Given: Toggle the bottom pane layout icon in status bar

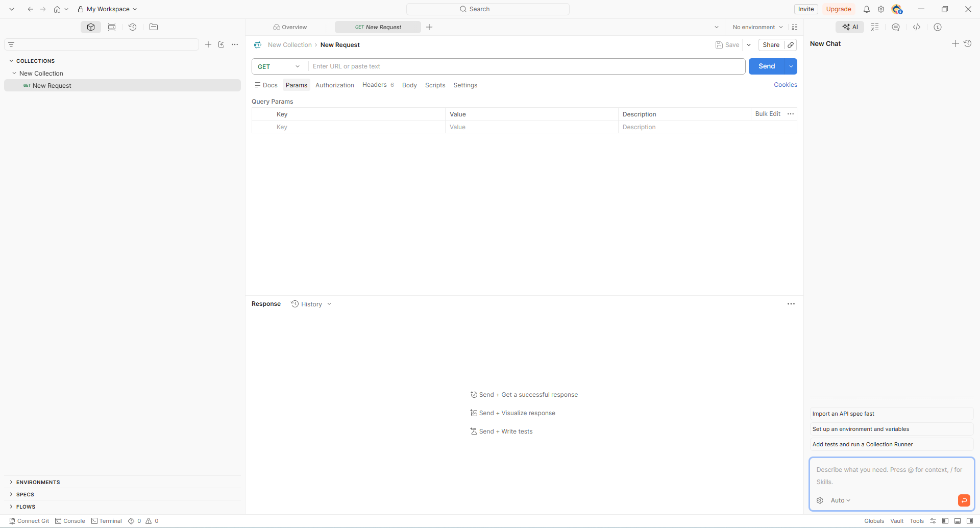Looking at the screenshot, I should point(958,521).
